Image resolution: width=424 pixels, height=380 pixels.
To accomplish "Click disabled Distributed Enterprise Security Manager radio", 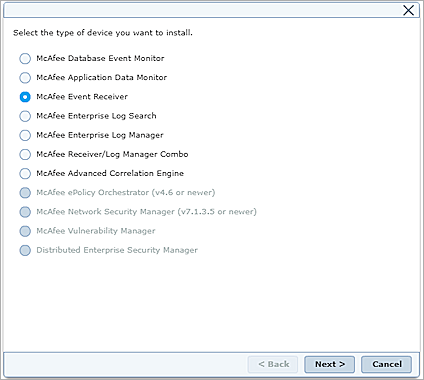I will tap(25, 250).
